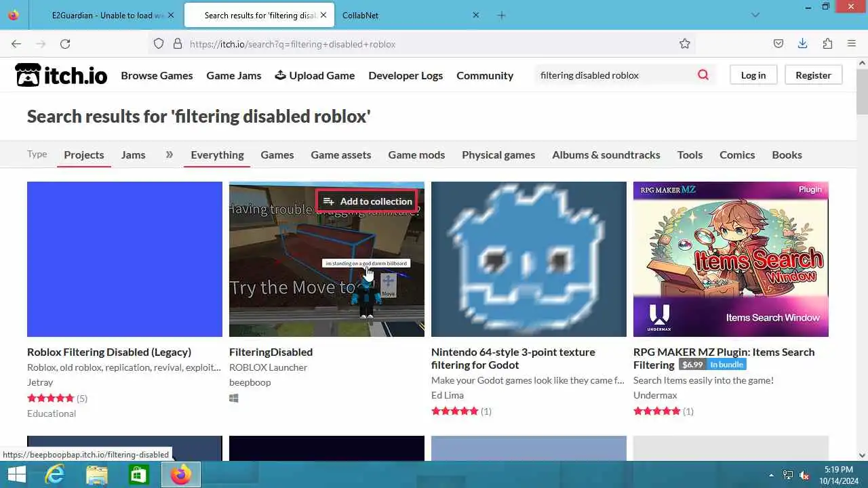Open the Pocket save icon in toolbar
Screen dimensions: 868x488
tap(778, 44)
